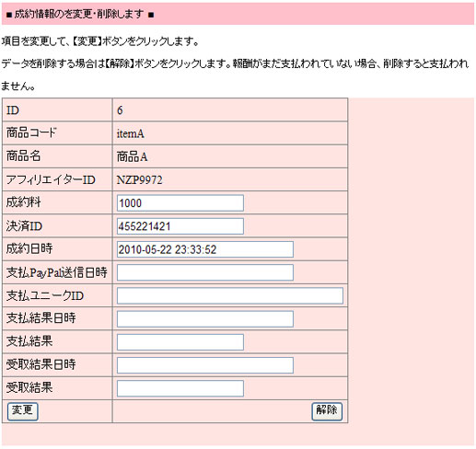Viewport: 476px width, 449px height.
Task: Focus the 受取結果日時 input field
Action: pyautogui.click(x=205, y=365)
